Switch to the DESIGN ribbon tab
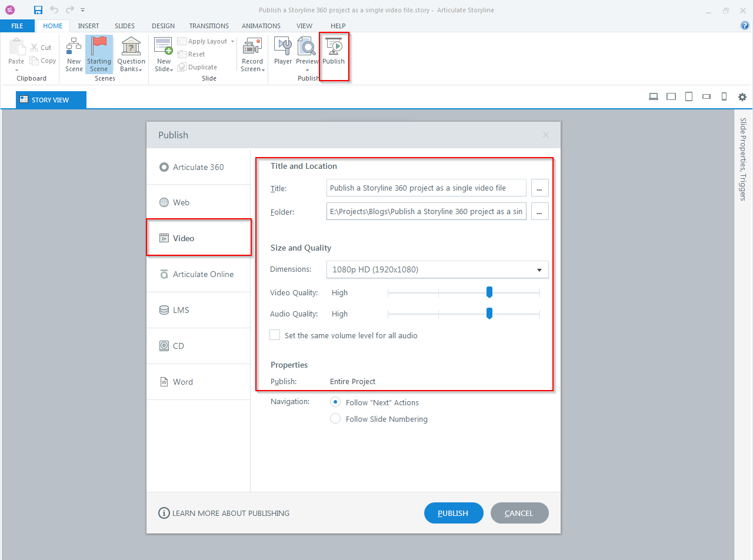This screenshot has width=753, height=560. tap(163, 26)
